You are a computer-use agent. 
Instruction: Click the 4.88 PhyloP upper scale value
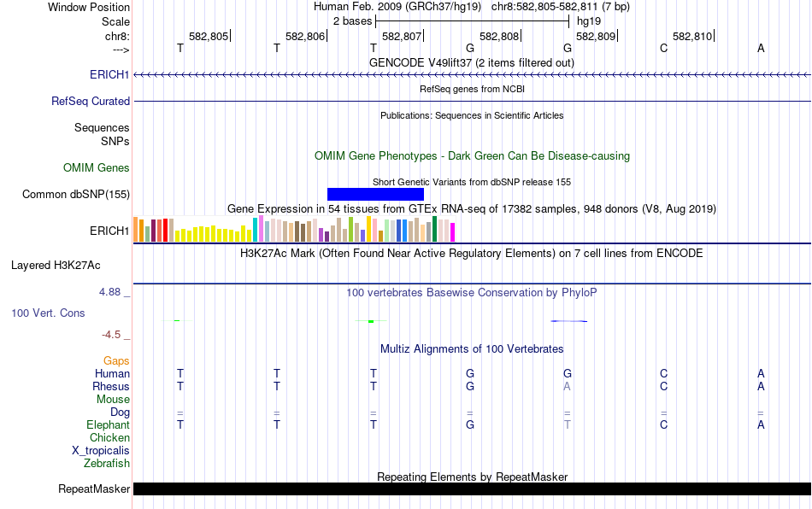coord(109,292)
